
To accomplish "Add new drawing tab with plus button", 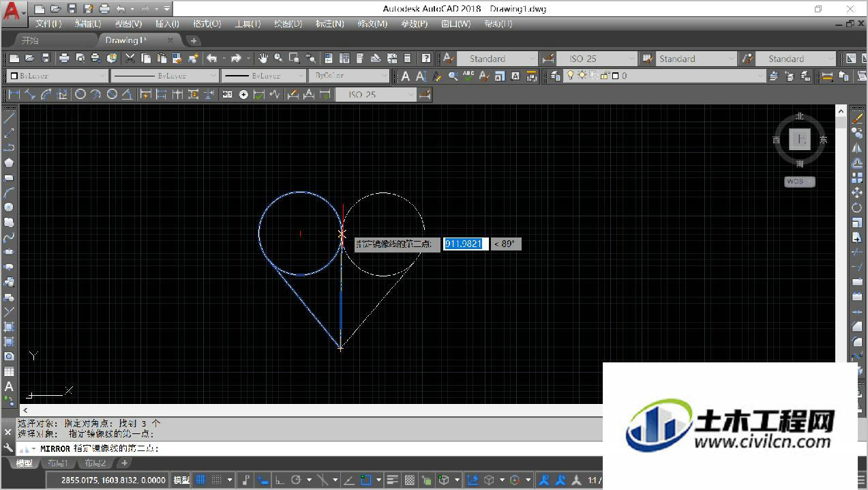I will [194, 40].
